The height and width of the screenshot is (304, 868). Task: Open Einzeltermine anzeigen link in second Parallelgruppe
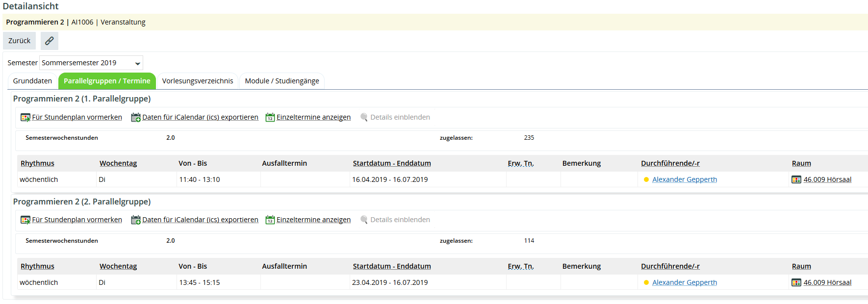[x=313, y=220]
